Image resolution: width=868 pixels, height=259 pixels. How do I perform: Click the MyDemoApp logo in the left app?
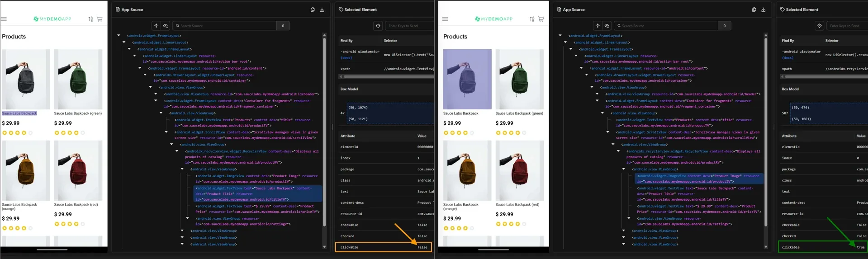pos(52,19)
